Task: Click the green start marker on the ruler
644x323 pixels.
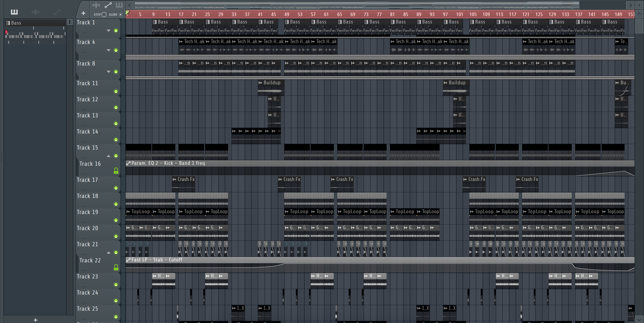Action: click(127, 13)
